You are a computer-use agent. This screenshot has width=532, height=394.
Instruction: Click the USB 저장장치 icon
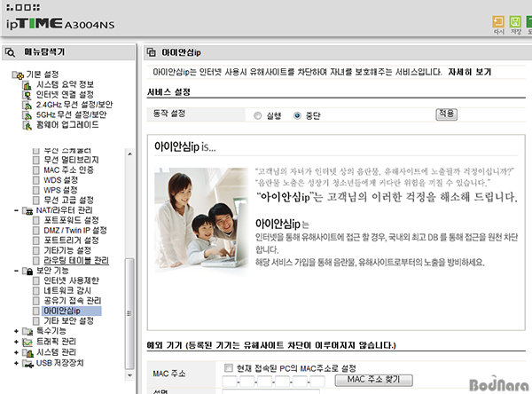[27, 364]
